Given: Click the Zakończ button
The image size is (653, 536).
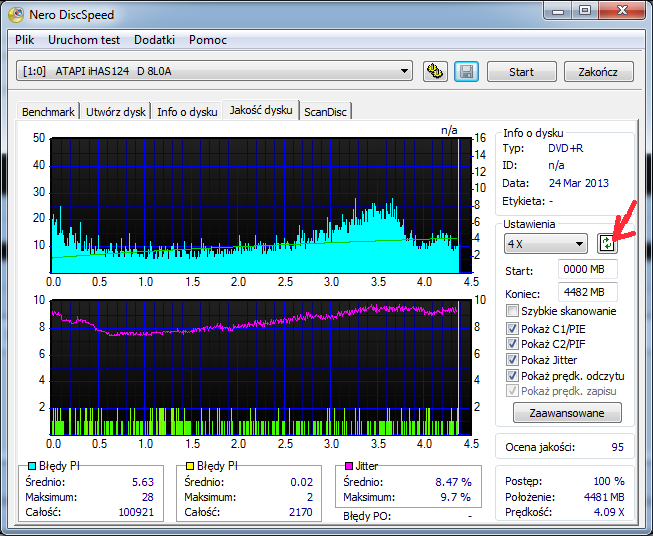Looking at the screenshot, I should [598, 72].
